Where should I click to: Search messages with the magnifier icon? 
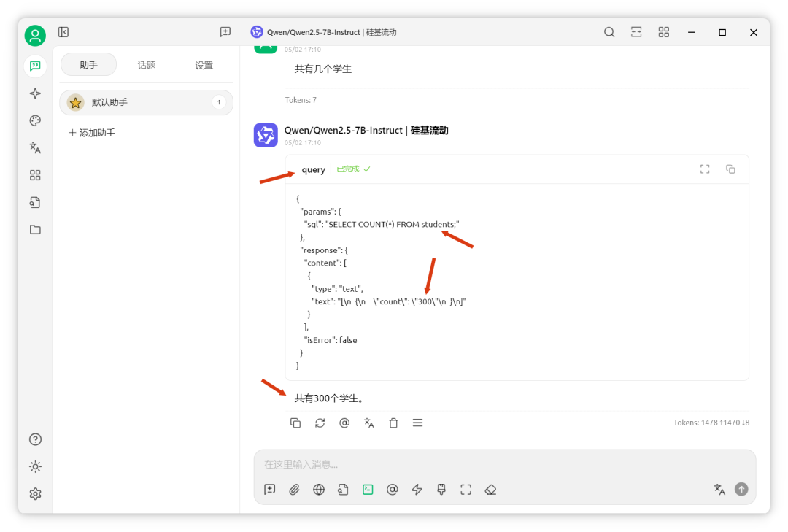click(609, 32)
